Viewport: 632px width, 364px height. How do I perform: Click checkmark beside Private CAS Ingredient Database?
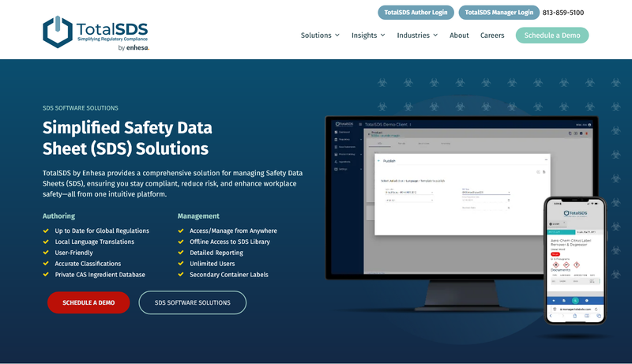pos(46,274)
